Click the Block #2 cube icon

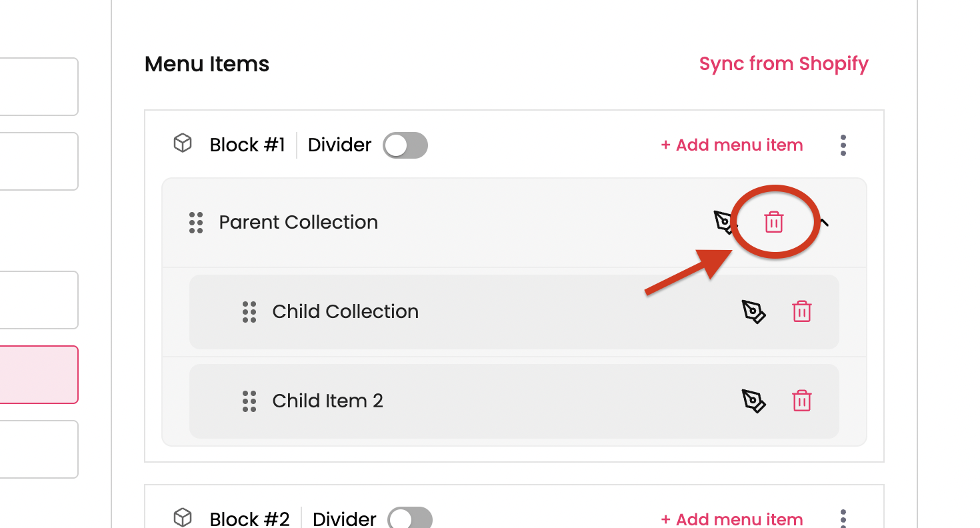[183, 518]
